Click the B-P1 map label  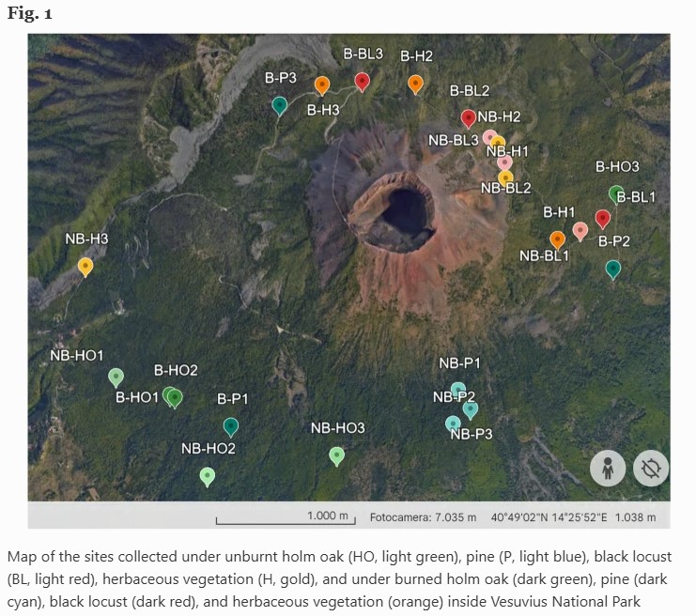click(x=232, y=398)
